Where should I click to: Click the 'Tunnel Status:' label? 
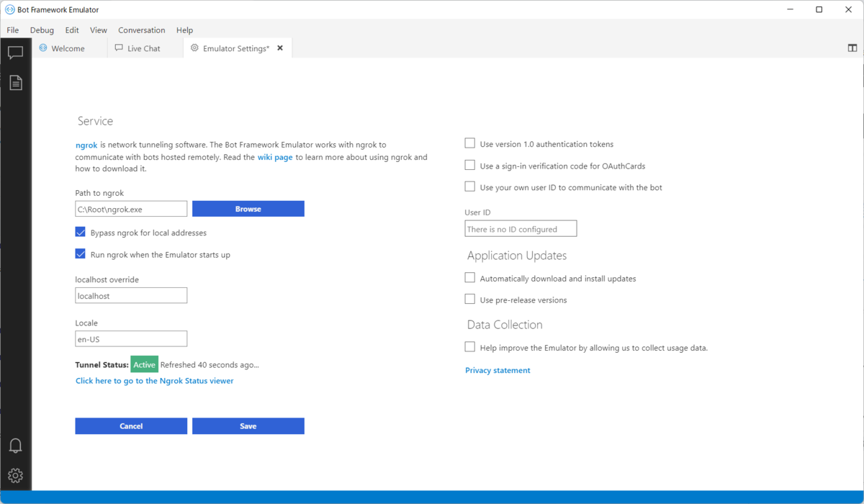click(x=102, y=364)
